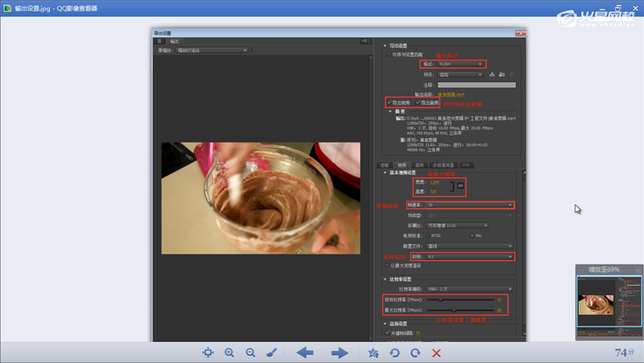The image size is (644, 363).
Task: Go to the next image arrow
Action: (340, 353)
